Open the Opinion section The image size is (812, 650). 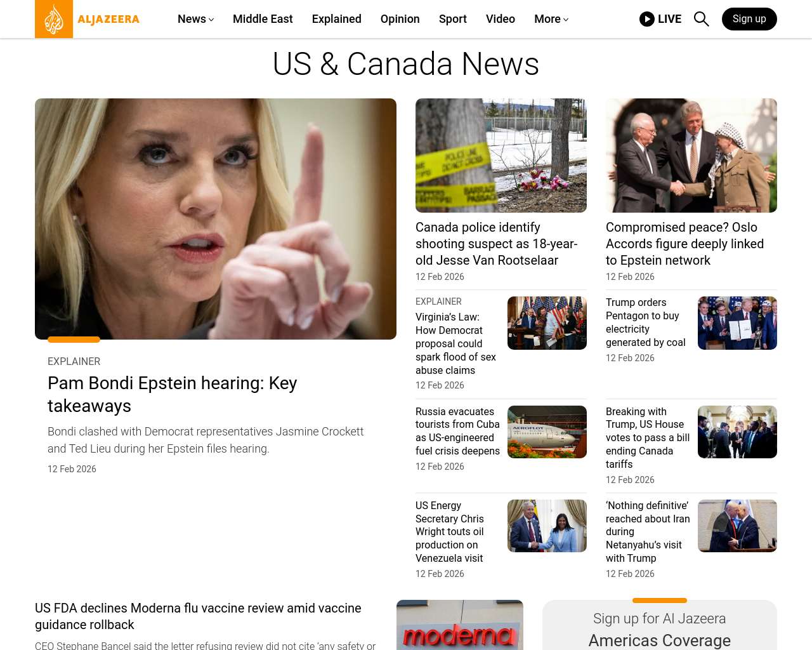400,19
